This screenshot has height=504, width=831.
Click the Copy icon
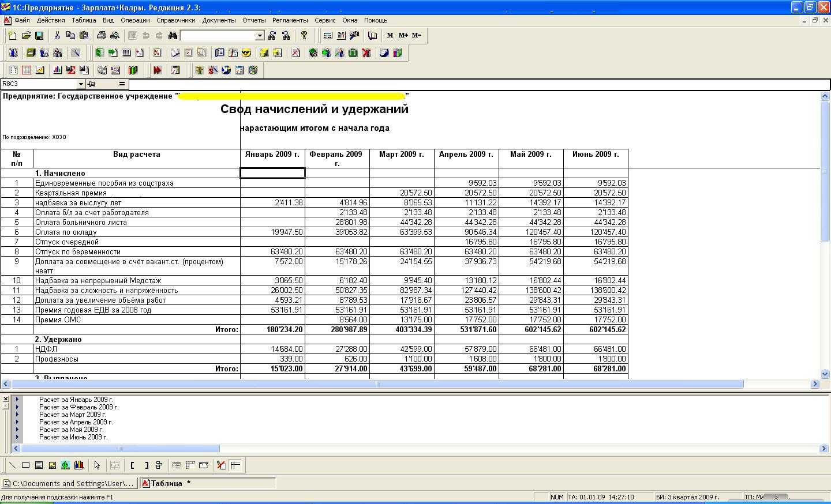[70, 36]
